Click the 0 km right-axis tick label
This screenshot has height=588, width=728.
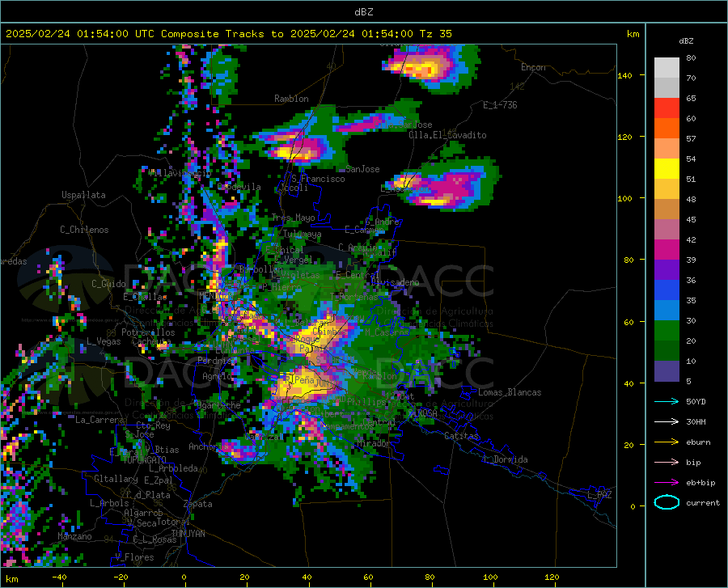coord(633,506)
